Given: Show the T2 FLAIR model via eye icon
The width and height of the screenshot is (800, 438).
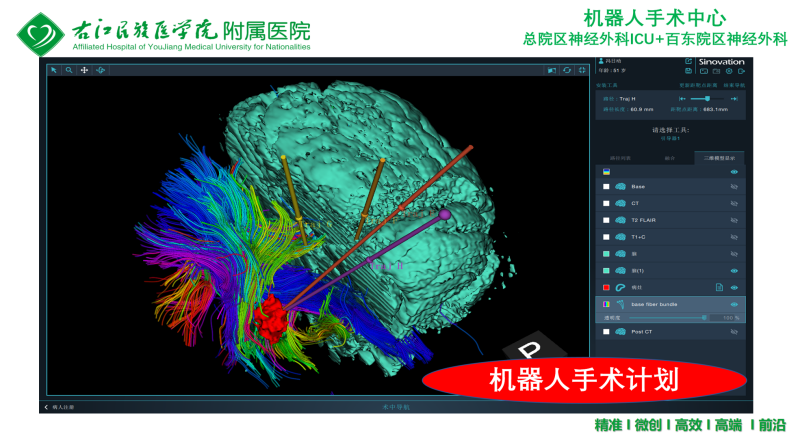Looking at the screenshot, I should point(734,220).
